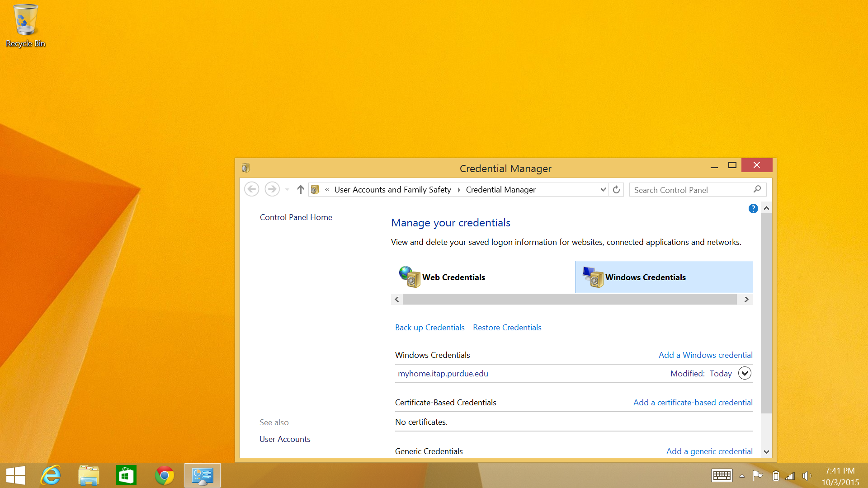Open the address bar history dropdown
Image resolution: width=868 pixels, height=488 pixels.
tap(603, 190)
